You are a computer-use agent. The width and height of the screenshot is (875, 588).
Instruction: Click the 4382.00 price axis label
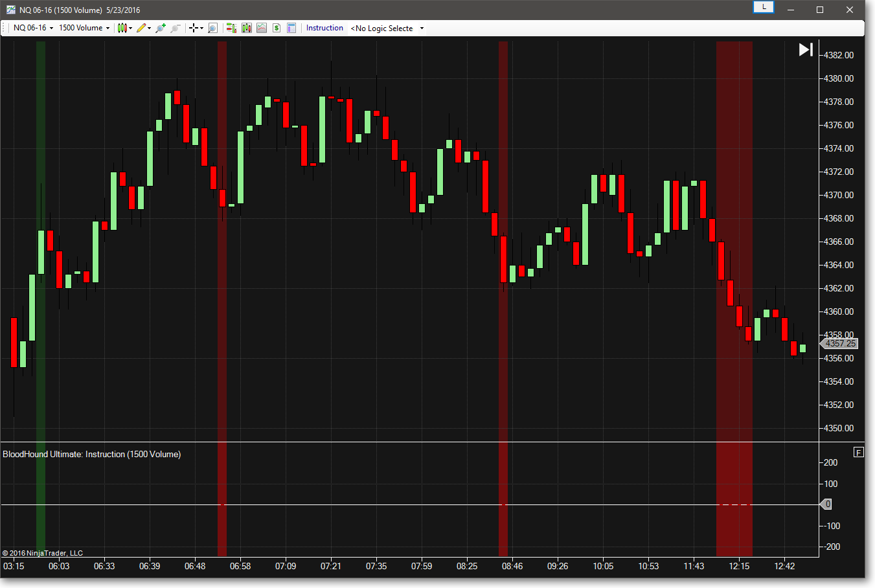click(x=839, y=55)
